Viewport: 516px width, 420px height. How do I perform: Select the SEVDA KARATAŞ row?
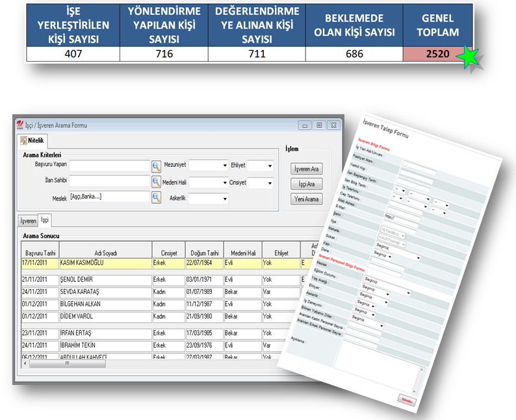pos(161,292)
